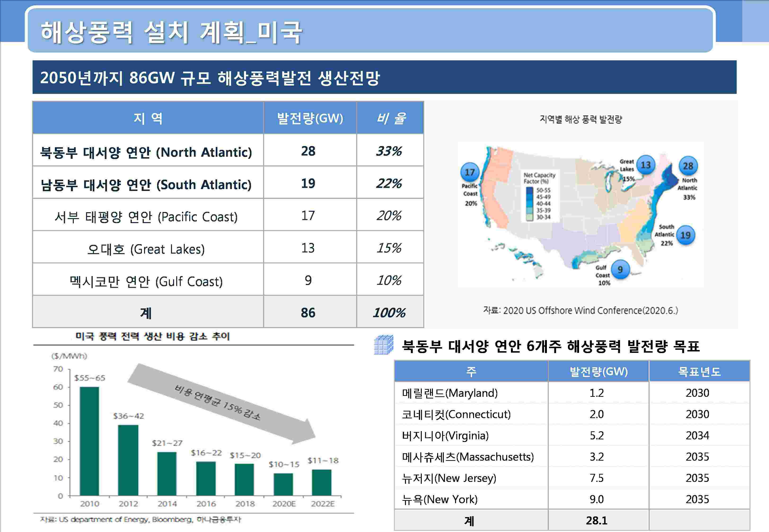
Task: Click the New Jersey row label
Action: 449,478
